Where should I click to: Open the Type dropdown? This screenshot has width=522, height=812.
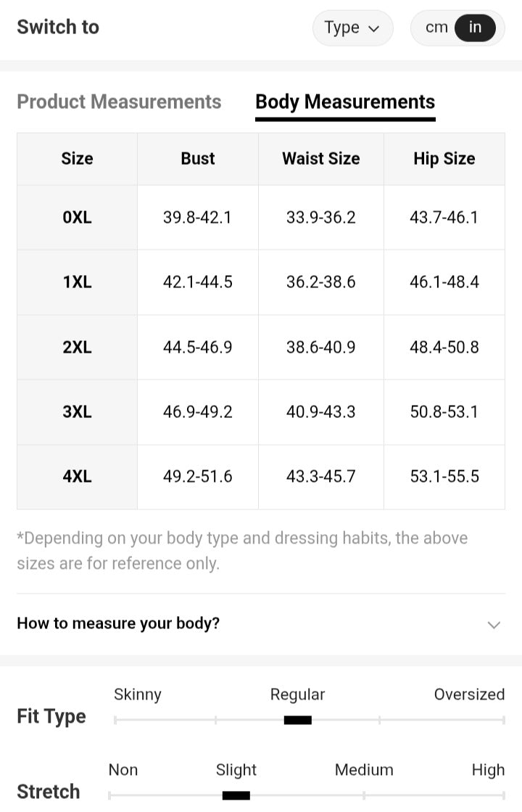pyautogui.click(x=352, y=28)
